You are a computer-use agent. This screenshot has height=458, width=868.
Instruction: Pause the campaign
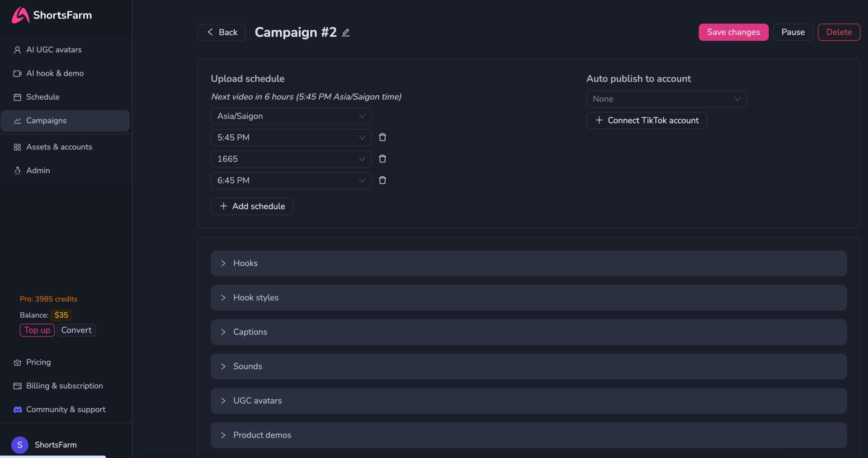click(793, 32)
